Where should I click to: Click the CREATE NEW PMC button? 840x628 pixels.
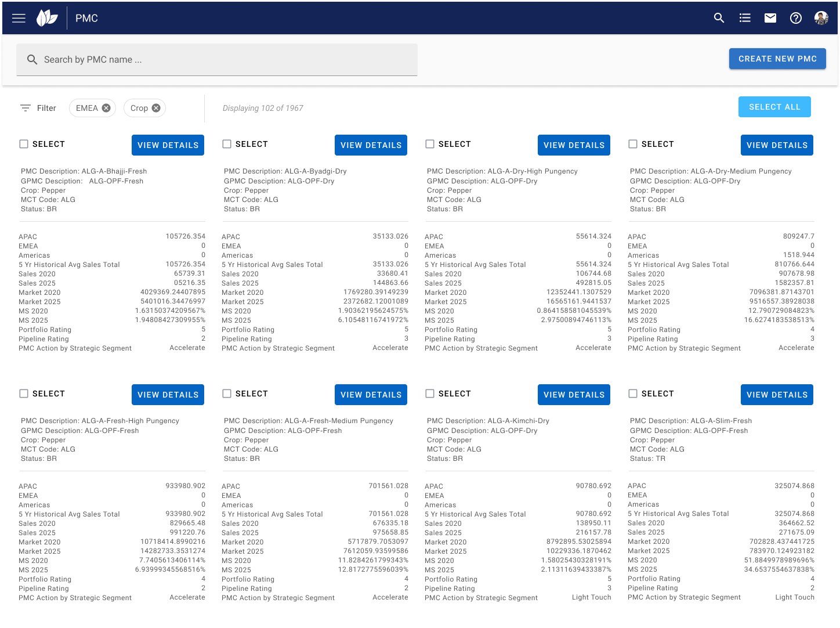777,59
